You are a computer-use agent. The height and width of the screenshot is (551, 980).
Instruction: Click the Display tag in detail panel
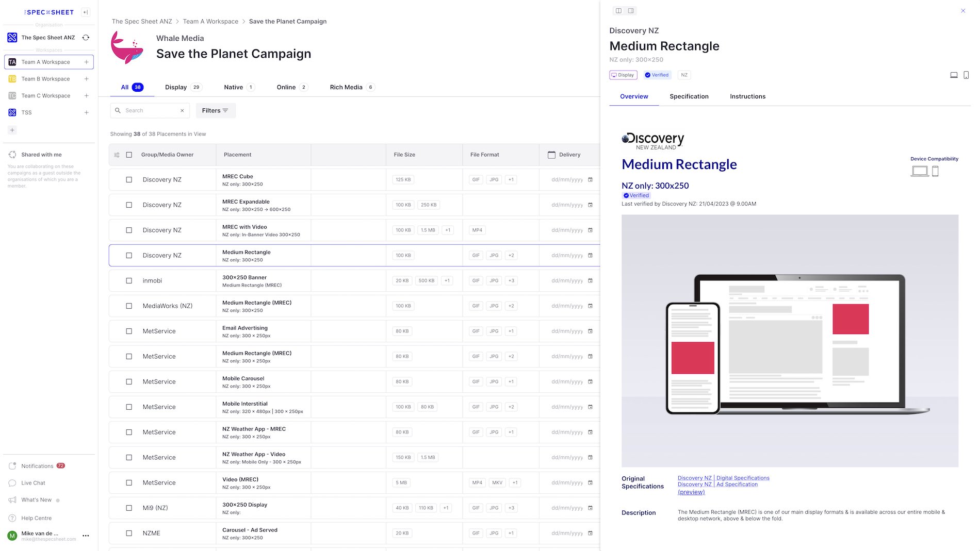click(x=623, y=75)
